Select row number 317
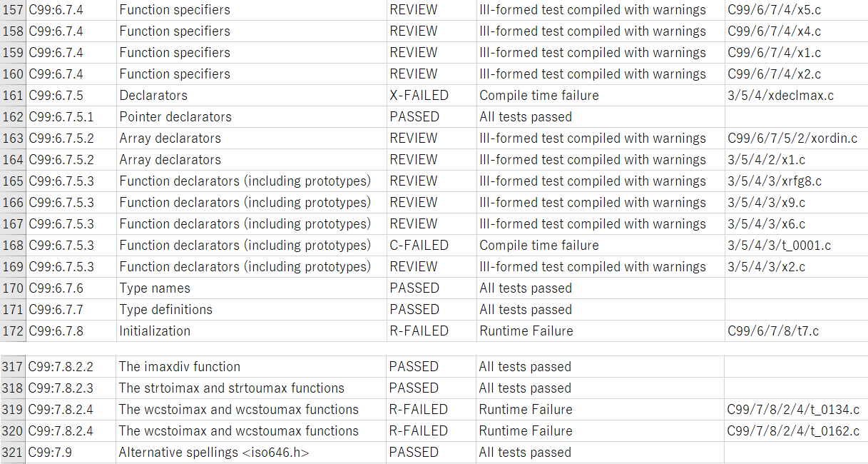Image resolution: width=868 pixels, height=464 pixels. (13, 367)
